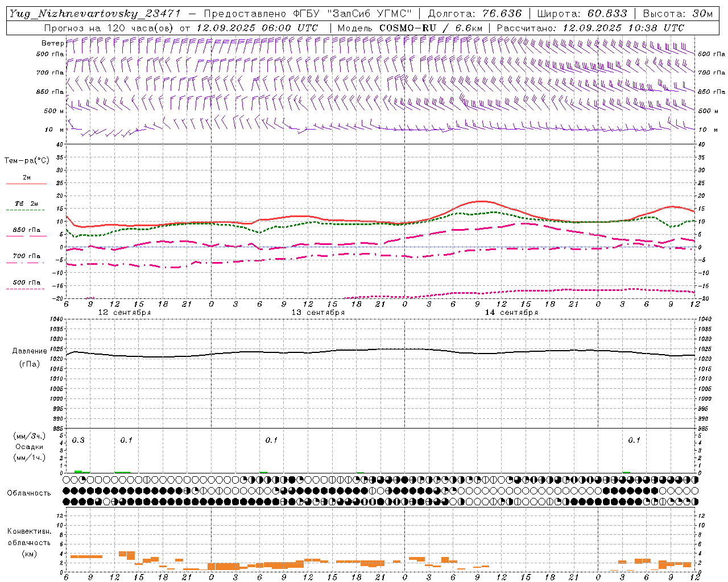This screenshot has width=728, height=582.
Task: Click the 13 сентября date label
Action: tap(318, 312)
